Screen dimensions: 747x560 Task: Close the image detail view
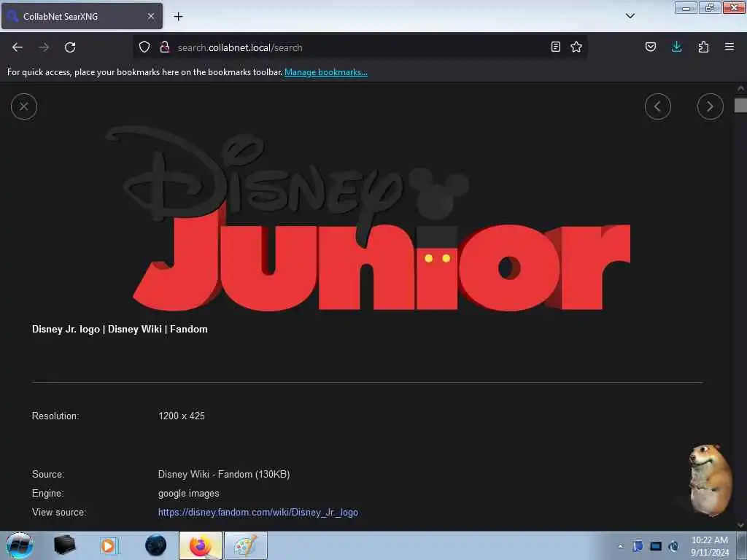[24, 106]
